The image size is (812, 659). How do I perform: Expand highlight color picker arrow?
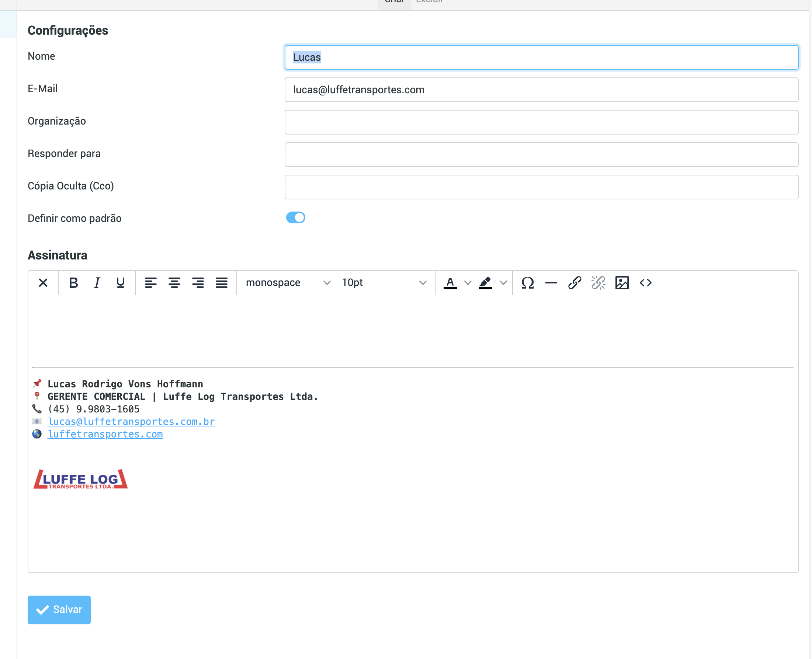tap(503, 283)
